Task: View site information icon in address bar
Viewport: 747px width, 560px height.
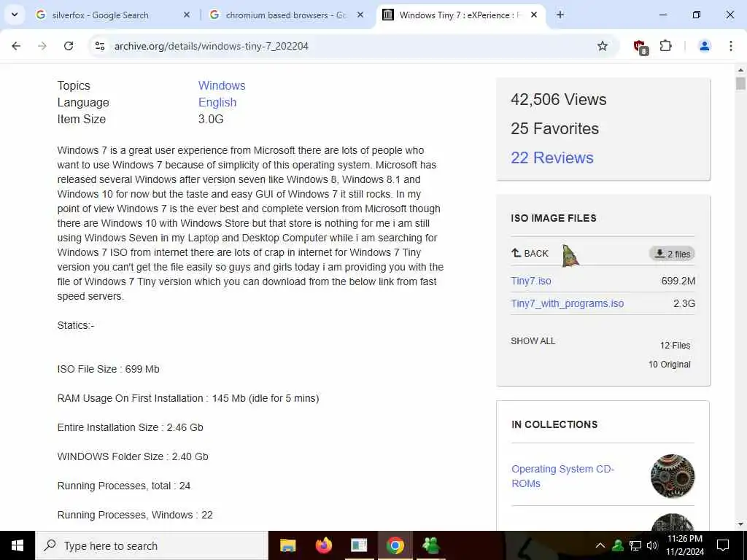Action: point(100,46)
